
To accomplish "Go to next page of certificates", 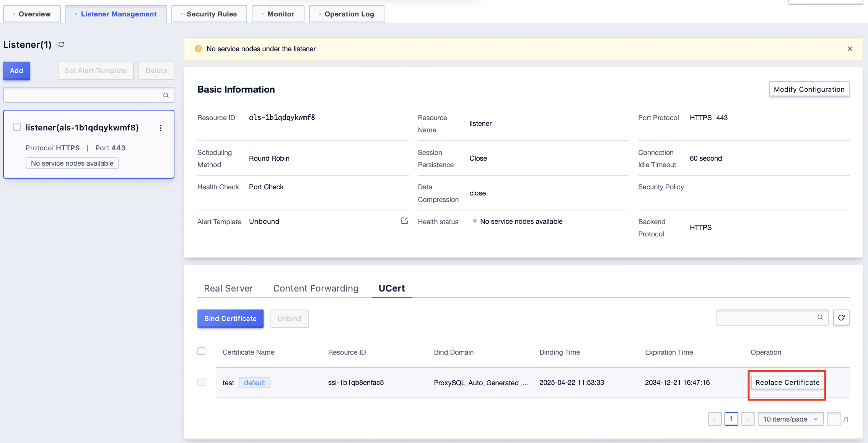I will coord(748,419).
